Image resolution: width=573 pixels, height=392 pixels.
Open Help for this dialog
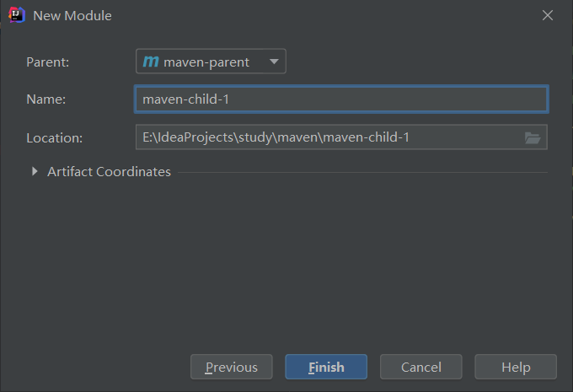pyautogui.click(x=516, y=367)
